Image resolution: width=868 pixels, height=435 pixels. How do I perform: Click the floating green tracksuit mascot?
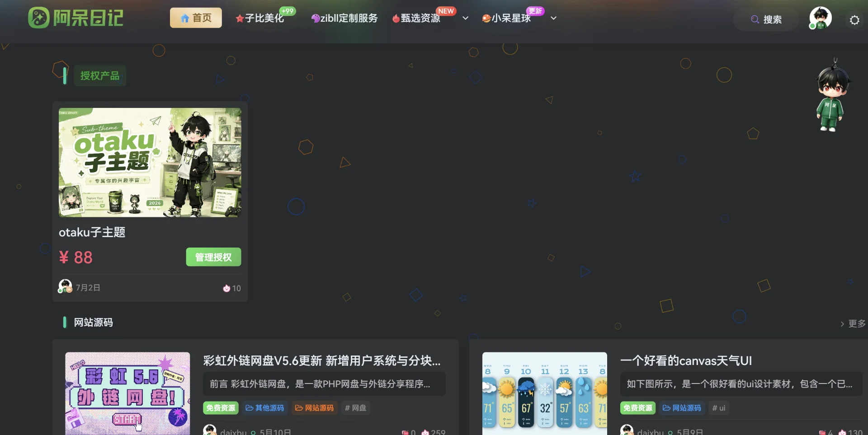click(832, 96)
